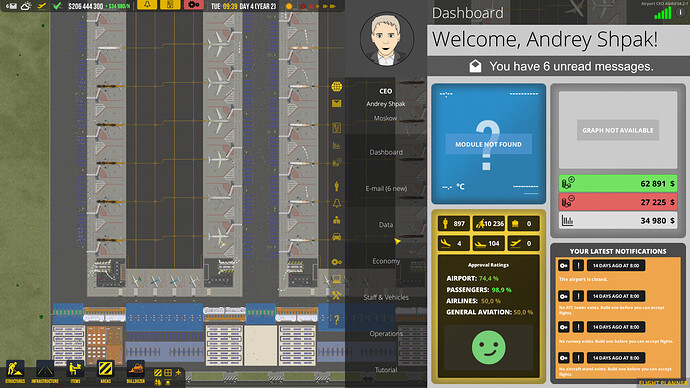This screenshot has width=690, height=388.
Task: Expand the Staff & Vehicles section
Action: tap(386, 297)
